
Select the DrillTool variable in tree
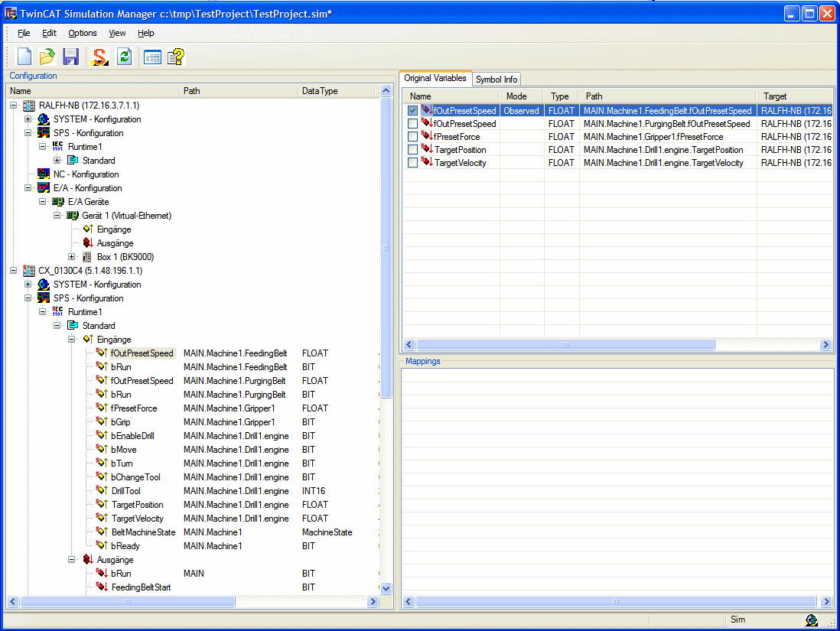(126, 491)
